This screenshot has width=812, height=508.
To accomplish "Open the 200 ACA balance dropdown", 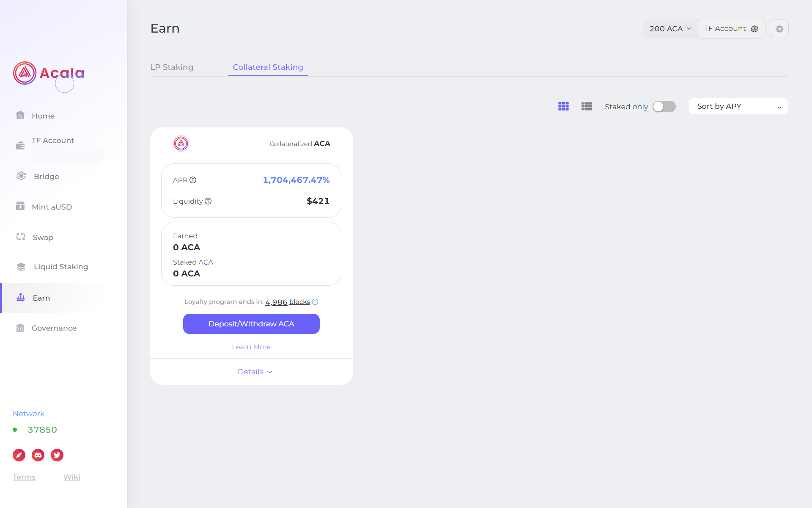I will click(x=668, y=28).
